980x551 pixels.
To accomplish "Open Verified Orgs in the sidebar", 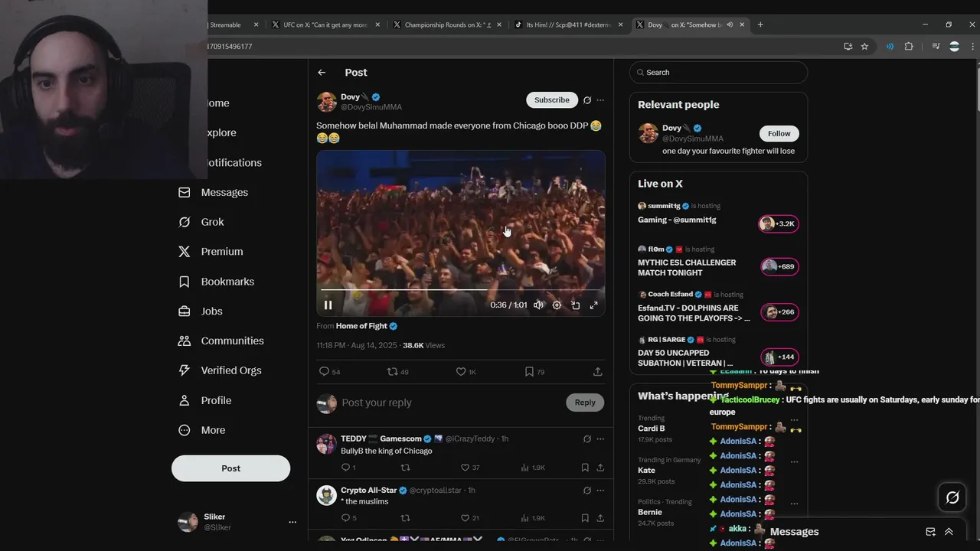I will click(220, 370).
